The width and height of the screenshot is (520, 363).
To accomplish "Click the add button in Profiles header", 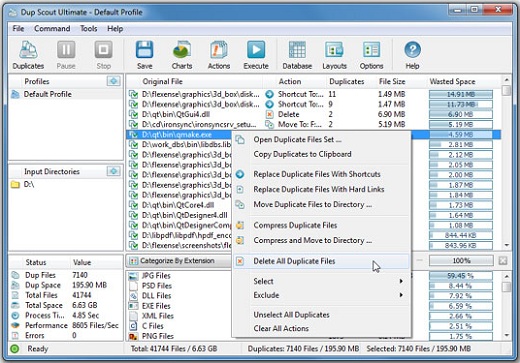I will click(x=114, y=81).
